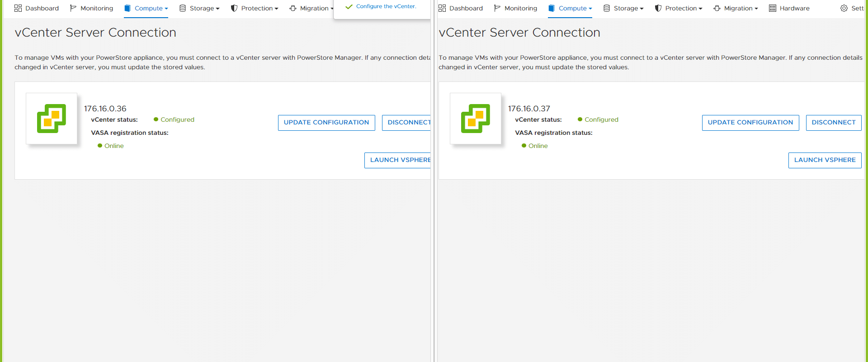This screenshot has height=362, width=868.
Task: Click the green checkmark in the notification
Action: pos(349,7)
